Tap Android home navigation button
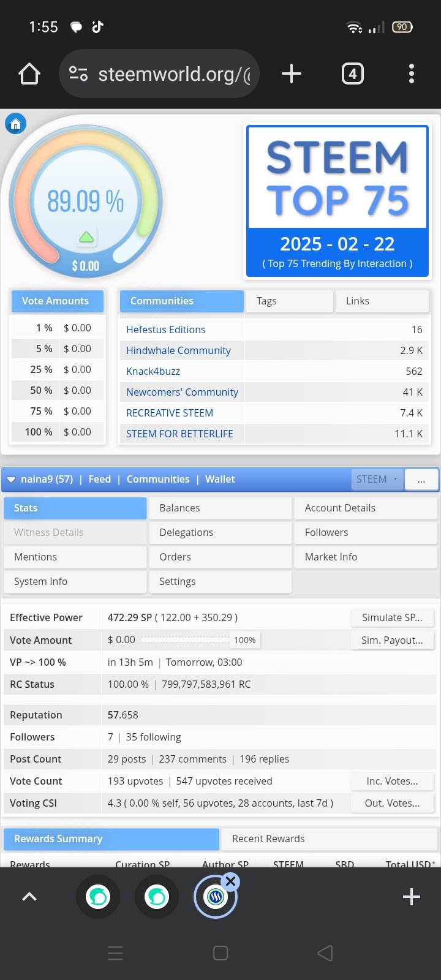Viewport: 441px width, 980px height. click(x=221, y=953)
